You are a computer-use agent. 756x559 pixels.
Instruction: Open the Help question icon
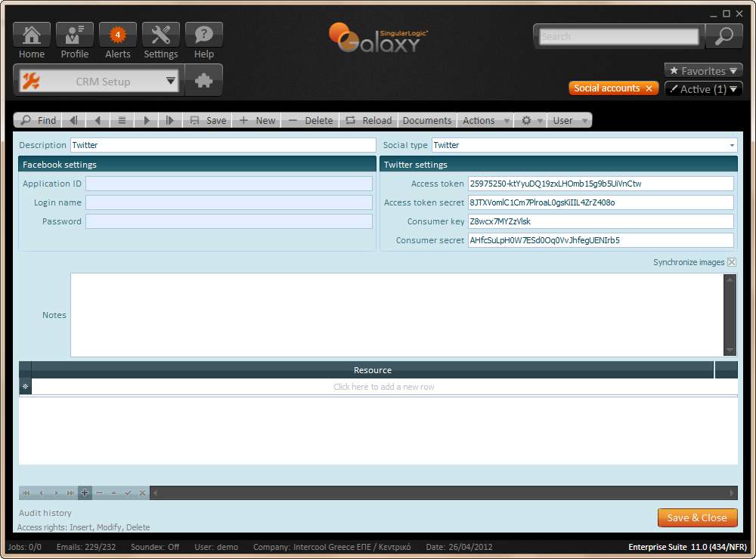pos(204,35)
